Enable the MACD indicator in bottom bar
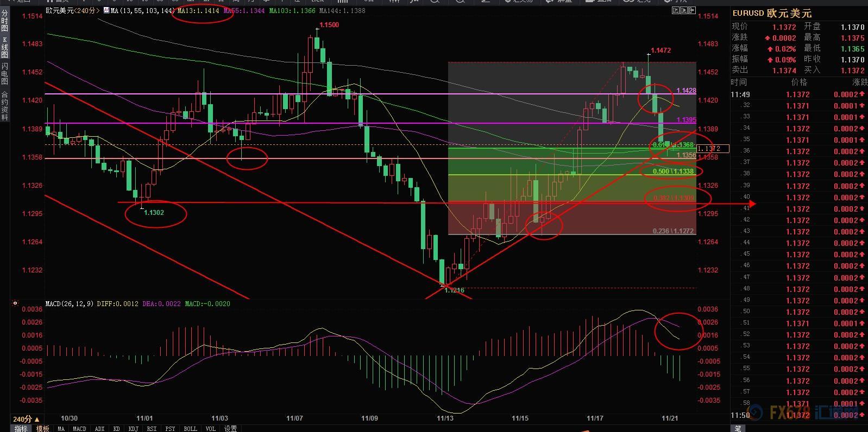The height and width of the screenshot is (432, 868). pyautogui.click(x=79, y=428)
